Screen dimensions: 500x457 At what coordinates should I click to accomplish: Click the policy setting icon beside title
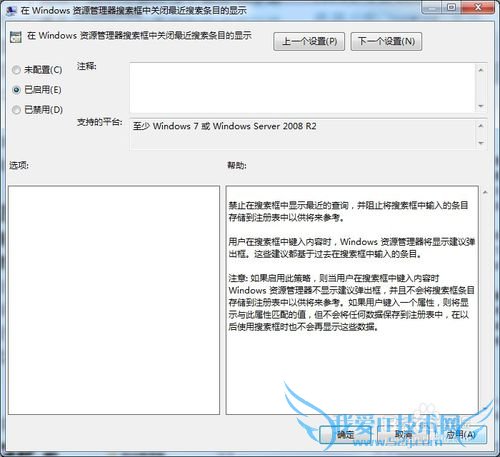click(x=16, y=37)
